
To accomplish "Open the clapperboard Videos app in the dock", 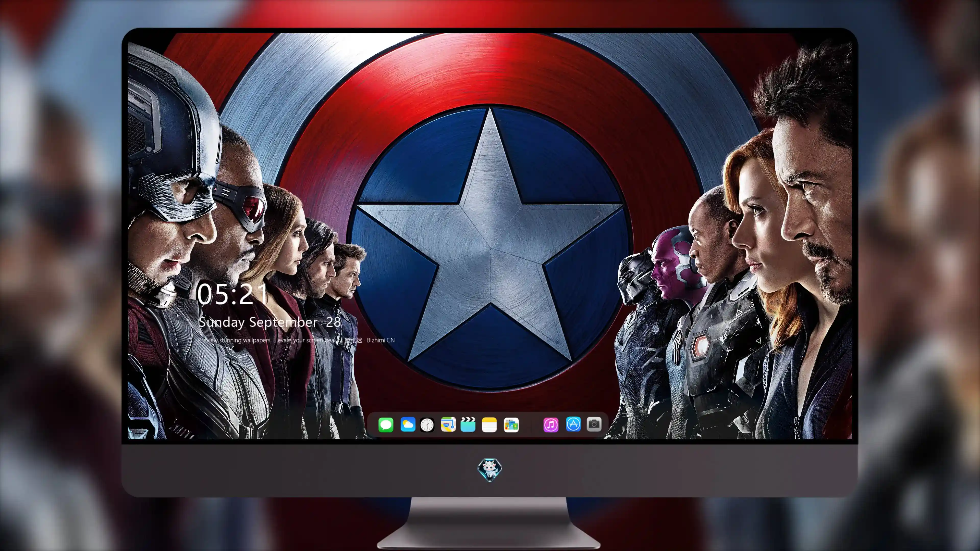I will [468, 424].
